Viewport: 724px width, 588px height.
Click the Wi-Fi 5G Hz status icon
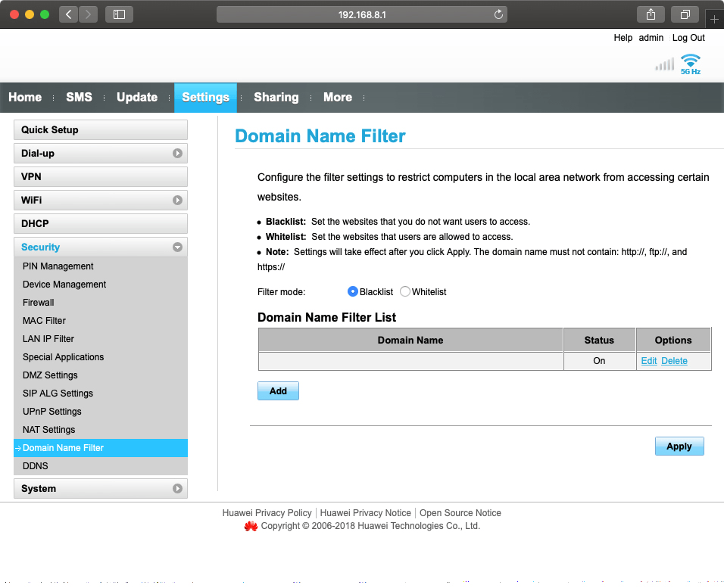point(690,64)
